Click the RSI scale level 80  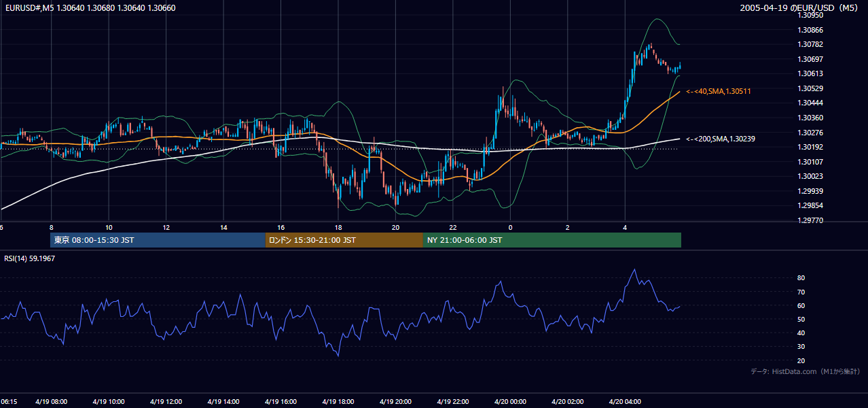point(801,278)
